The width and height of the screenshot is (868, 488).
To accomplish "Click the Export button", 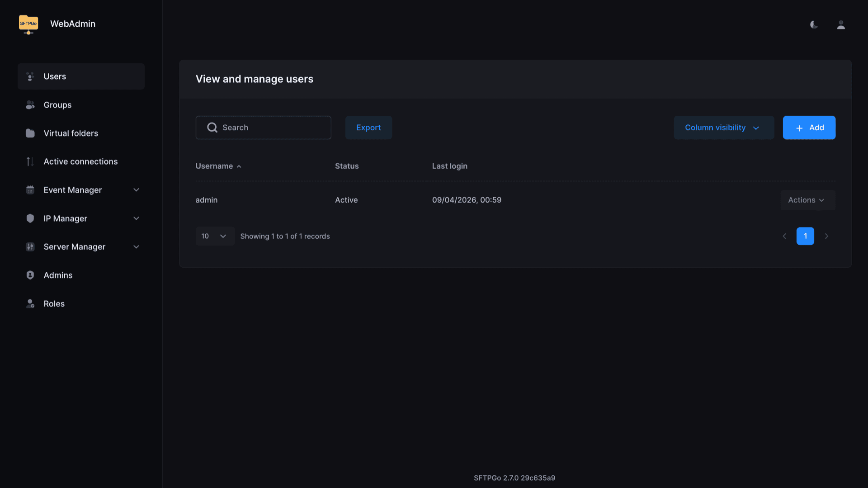I will (368, 128).
